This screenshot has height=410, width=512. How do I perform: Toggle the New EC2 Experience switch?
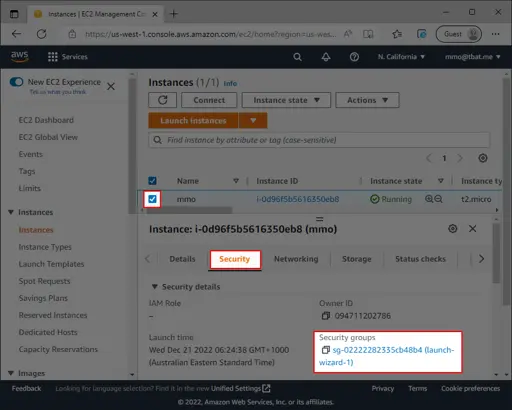(16, 82)
